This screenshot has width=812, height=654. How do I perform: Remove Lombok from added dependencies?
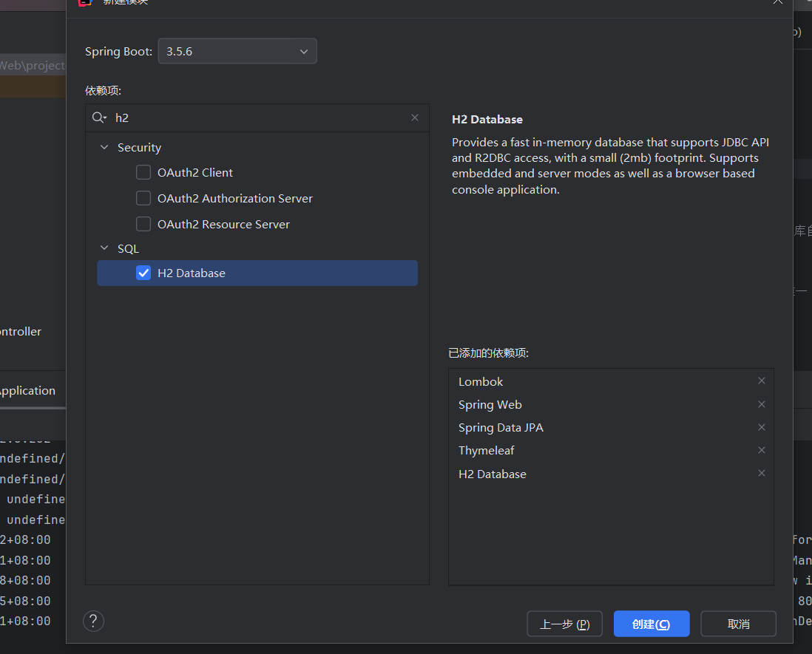pyautogui.click(x=761, y=381)
